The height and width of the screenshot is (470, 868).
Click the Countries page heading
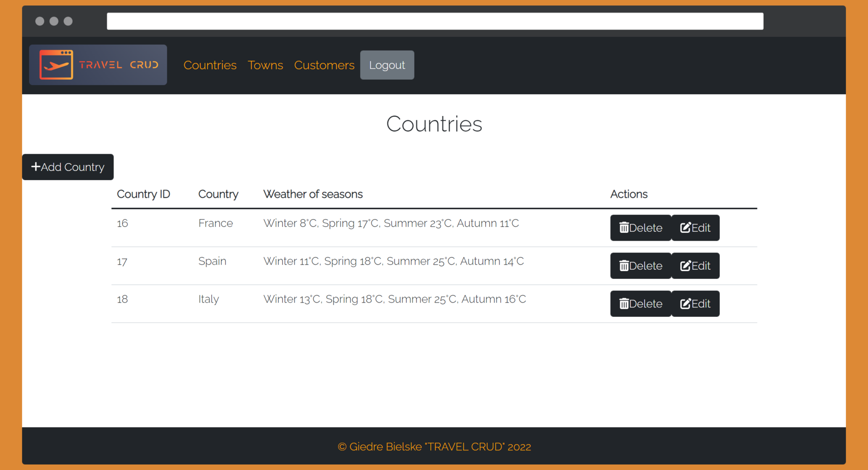pos(434,124)
